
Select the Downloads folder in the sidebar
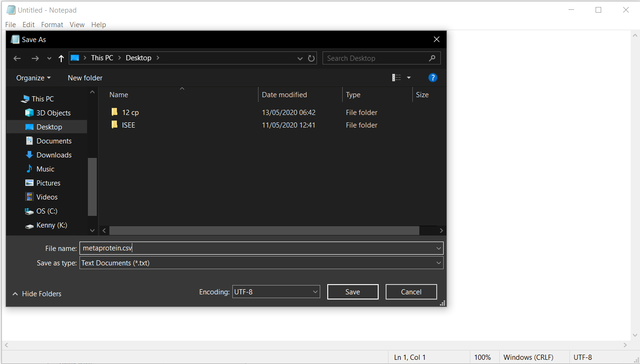click(54, 155)
